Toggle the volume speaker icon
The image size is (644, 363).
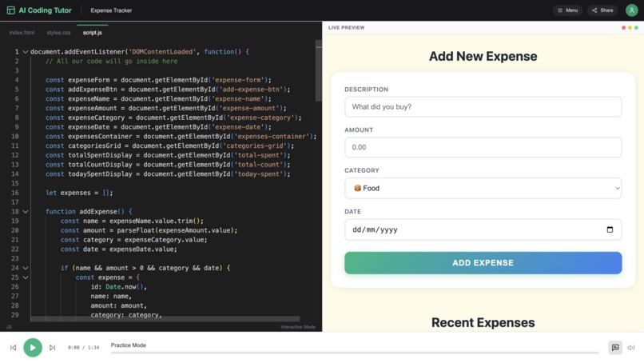631,347
